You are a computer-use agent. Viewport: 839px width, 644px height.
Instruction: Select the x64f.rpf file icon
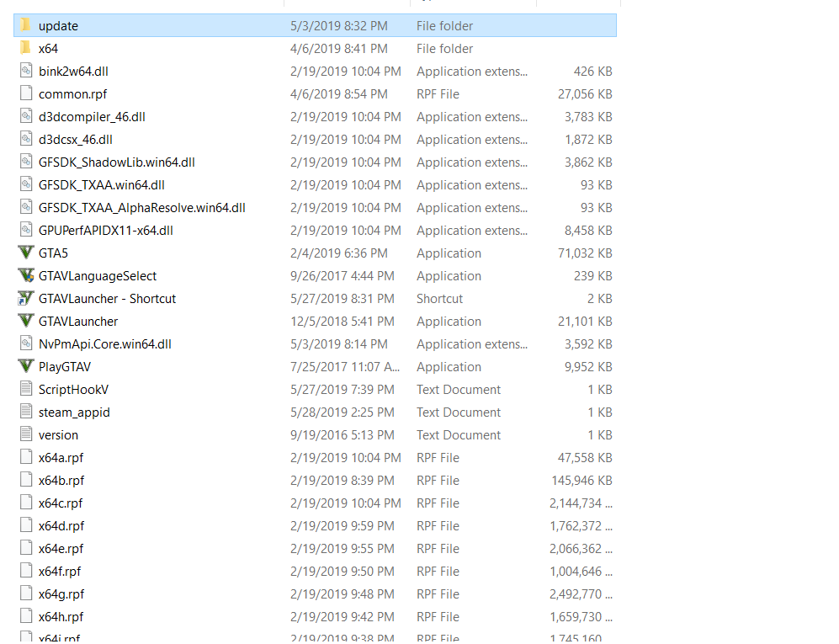26,572
